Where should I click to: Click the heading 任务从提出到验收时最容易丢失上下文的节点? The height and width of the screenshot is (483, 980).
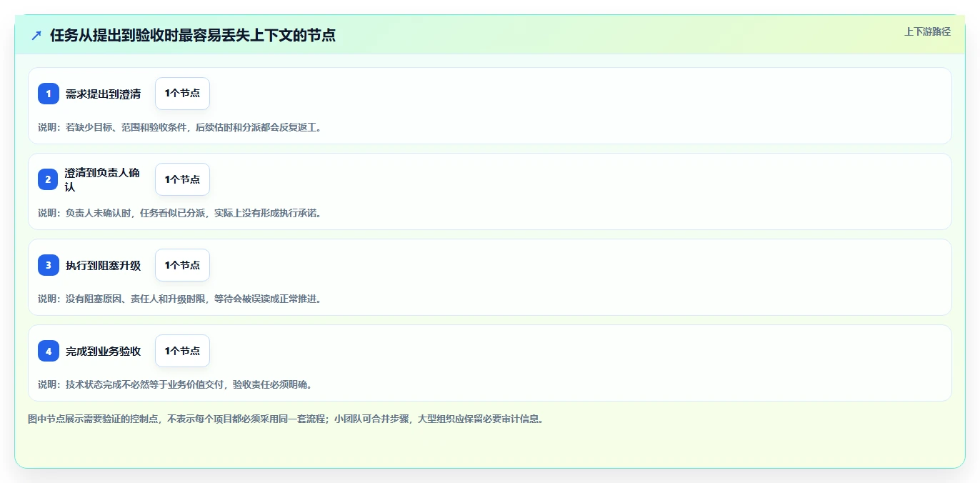click(x=193, y=35)
